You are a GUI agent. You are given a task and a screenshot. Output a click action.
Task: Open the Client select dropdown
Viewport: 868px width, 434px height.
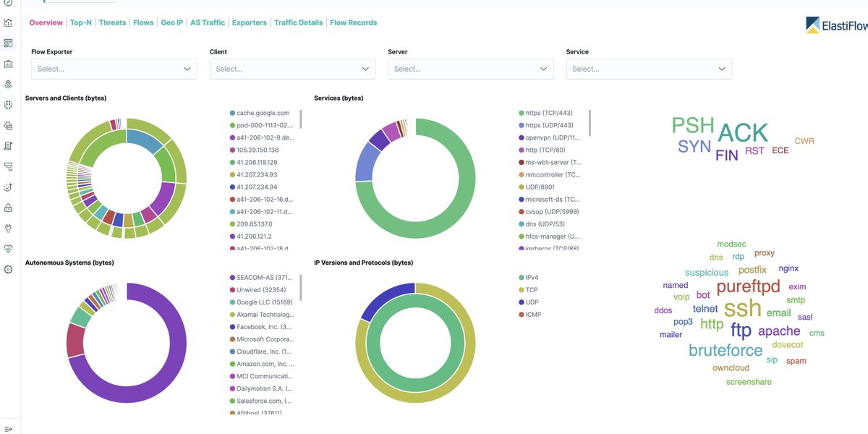coord(292,69)
